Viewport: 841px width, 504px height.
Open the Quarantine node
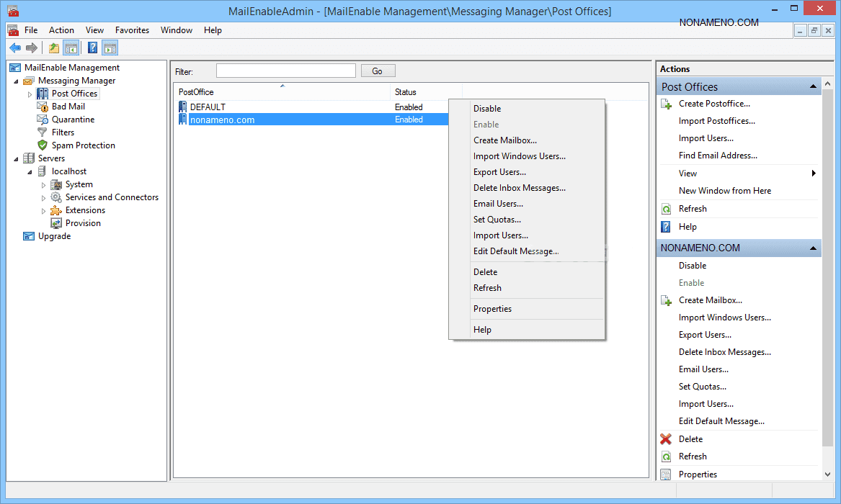73,120
